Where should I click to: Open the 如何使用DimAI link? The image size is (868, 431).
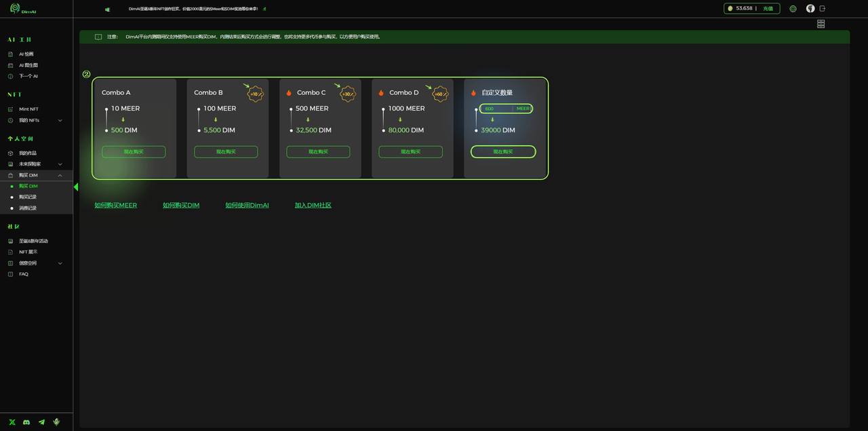click(248, 205)
